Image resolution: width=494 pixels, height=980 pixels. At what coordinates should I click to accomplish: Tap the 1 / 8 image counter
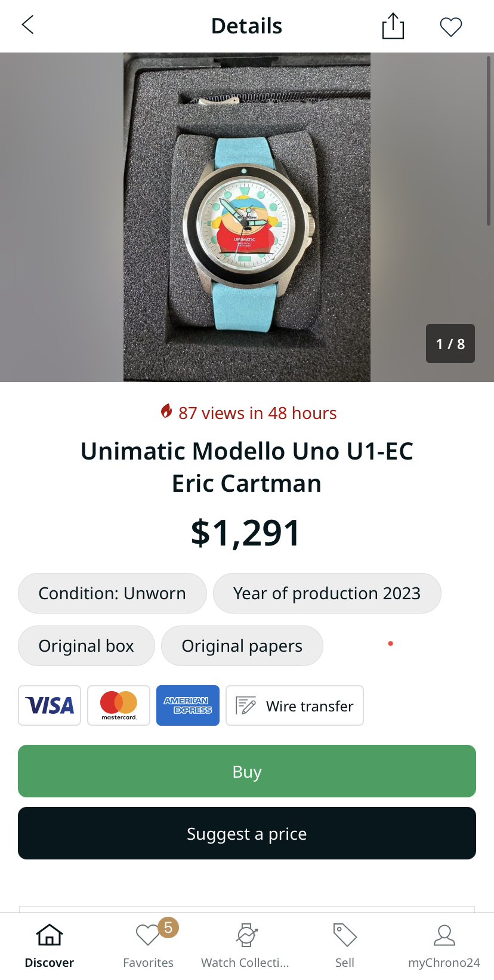point(450,344)
